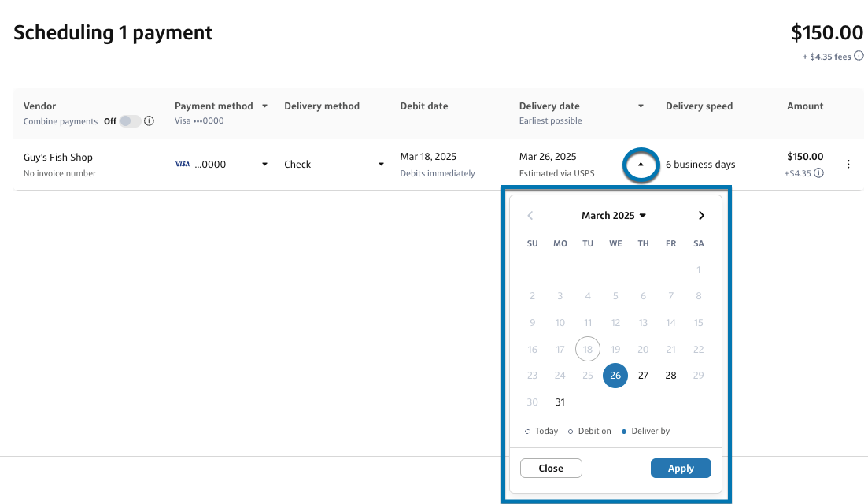The image size is (868, 504).
Task: Open the three-dot row options menu
Action: pyautogui.click(x=848, y=165)
